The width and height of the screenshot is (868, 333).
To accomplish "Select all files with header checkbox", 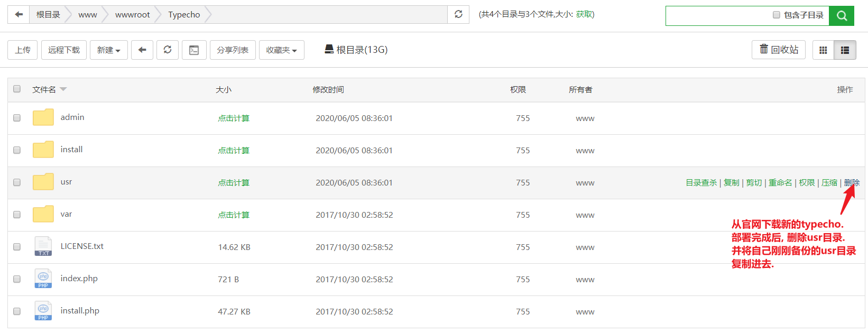I will coord(17,89).
